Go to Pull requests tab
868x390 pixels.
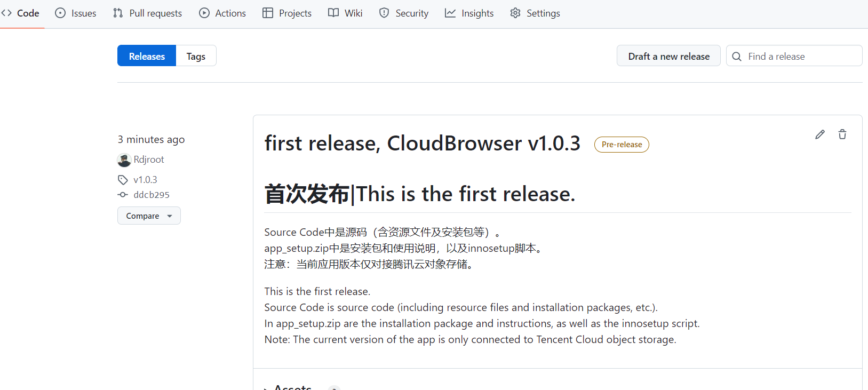[148, 13]
